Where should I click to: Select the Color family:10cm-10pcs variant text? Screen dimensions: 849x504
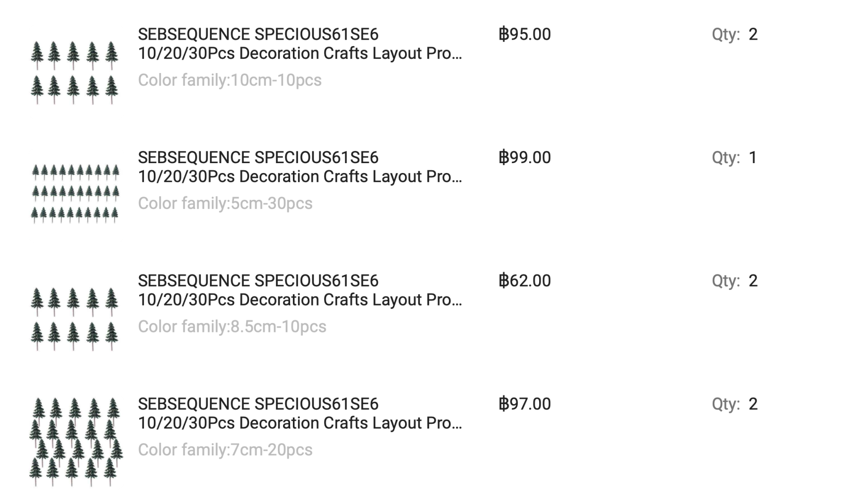pos(230,80)
